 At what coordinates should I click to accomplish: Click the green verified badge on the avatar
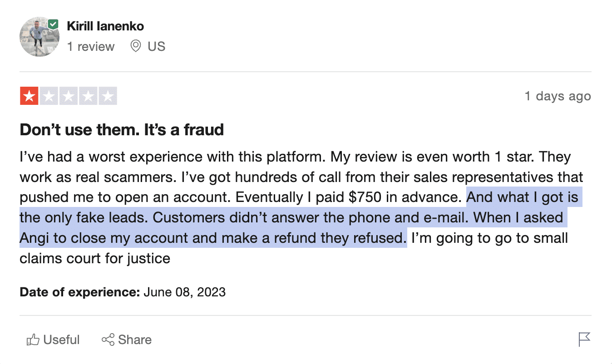pyautogui.click(x=53, y=24)
